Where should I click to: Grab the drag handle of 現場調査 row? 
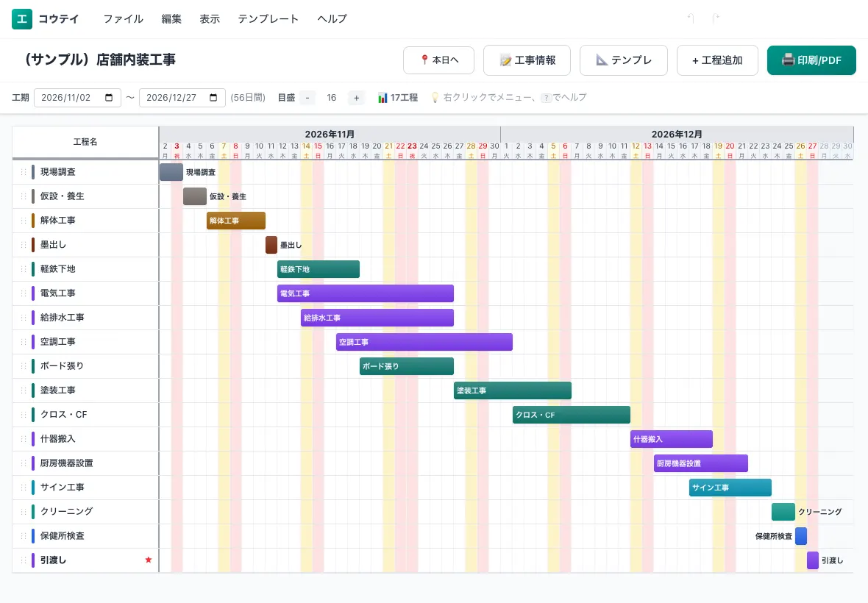click(x=24, y=172)
